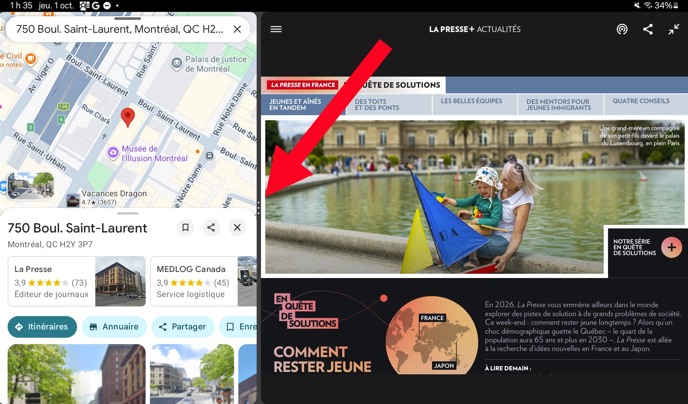Image resolution: width=688 pixels, height=404 pixels.
Task: Tap the split-screen divider handle
Action: click(259, 207)
